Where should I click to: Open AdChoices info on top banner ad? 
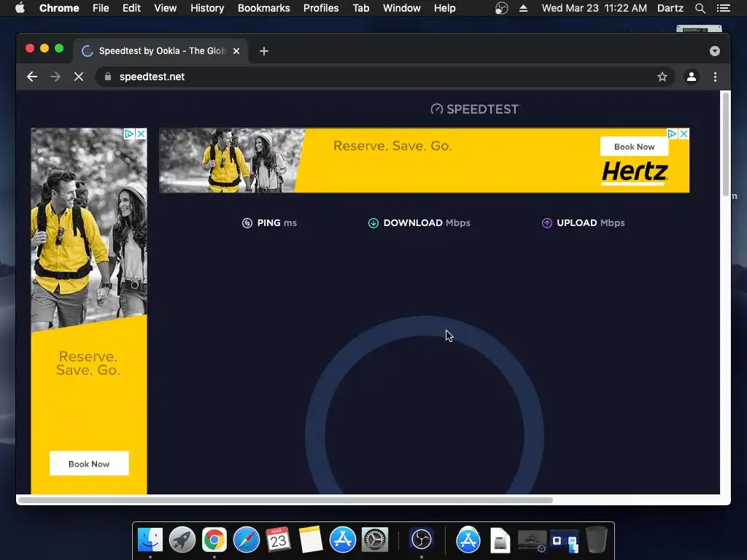pyautogui.click(x=672, y=134)
